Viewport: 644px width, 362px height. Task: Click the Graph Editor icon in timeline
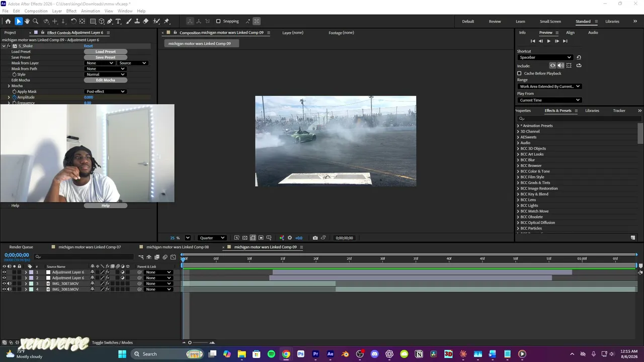click(x=173, y=257)
